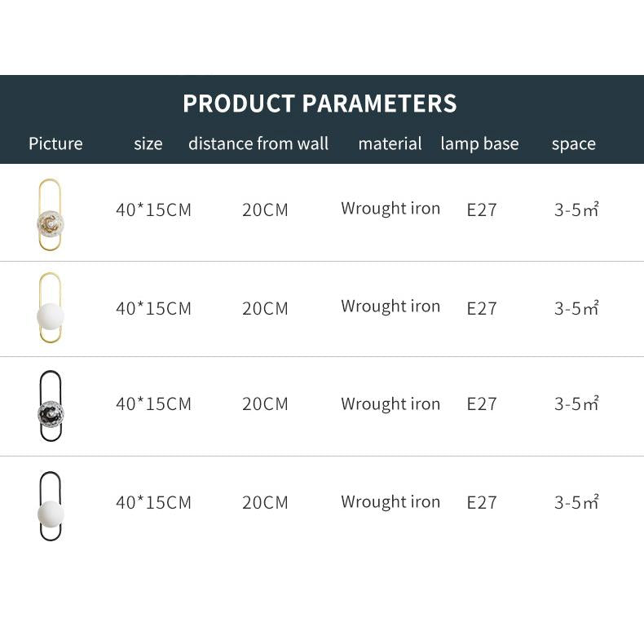Click 40*15CM size in the last row
The height and width of the screenshot is (644, 644).
pyautogui.click(x=153, y=503)
